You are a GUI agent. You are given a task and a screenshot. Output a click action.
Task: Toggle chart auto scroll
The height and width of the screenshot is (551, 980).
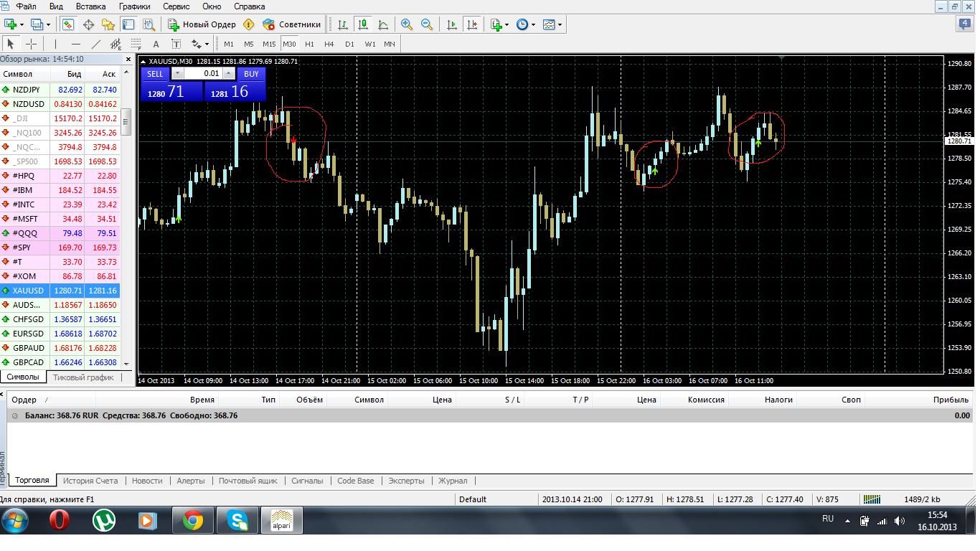[x=452, y=24]
